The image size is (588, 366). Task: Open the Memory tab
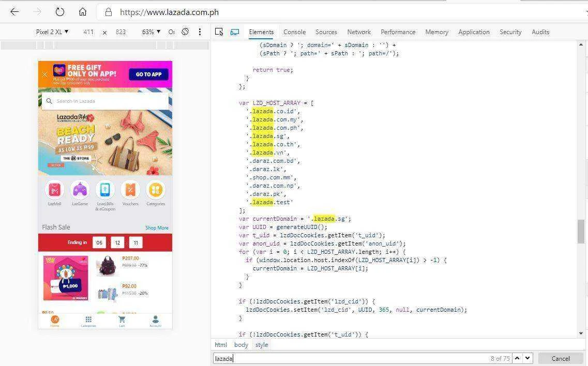tap(436, 32)
